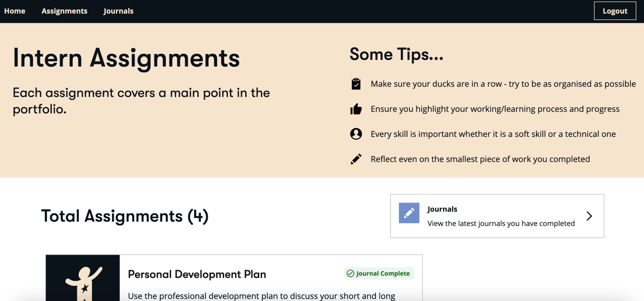644x301 pixels.
Task: Click the Personal Development Plan title
Action: 197,274
